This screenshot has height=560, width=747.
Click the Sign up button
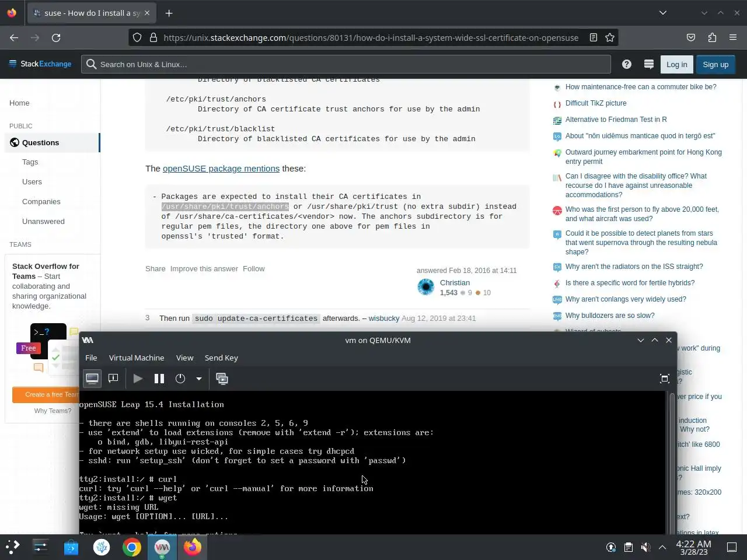715,64
